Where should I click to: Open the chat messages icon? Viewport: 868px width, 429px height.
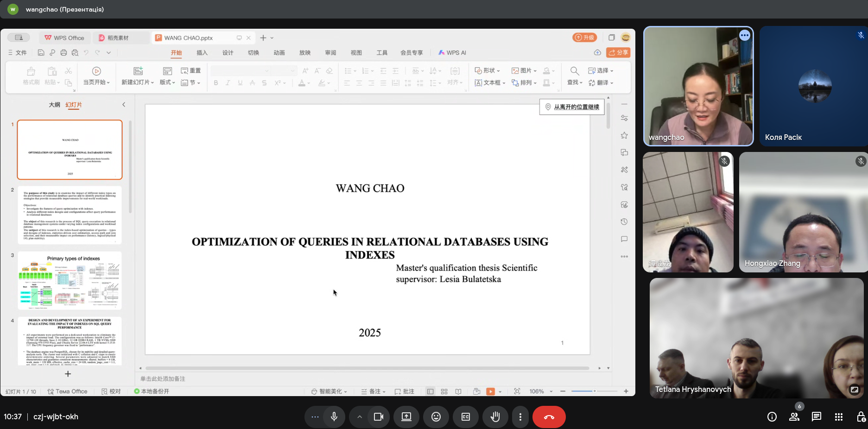point(817,417)
